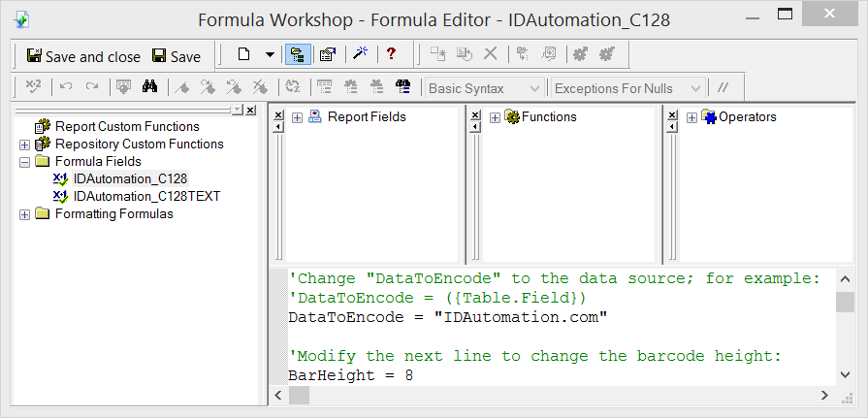Toggle the field tree panel icon
This screenshot has height=418, width=868.
tap(324, 86)
